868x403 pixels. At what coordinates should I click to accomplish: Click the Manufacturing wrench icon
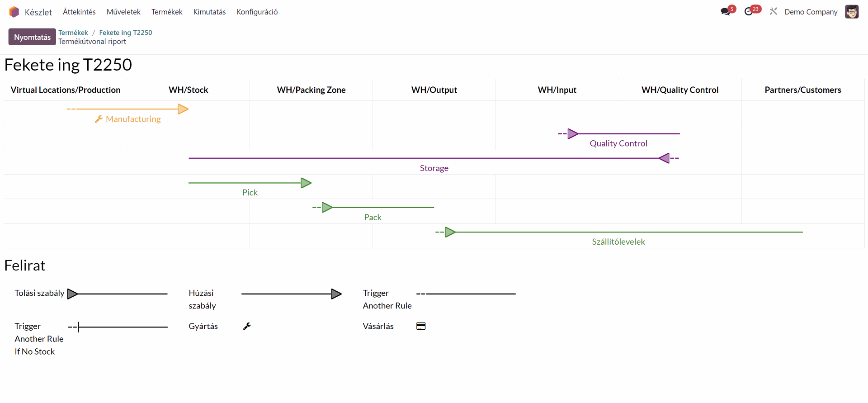99,119
